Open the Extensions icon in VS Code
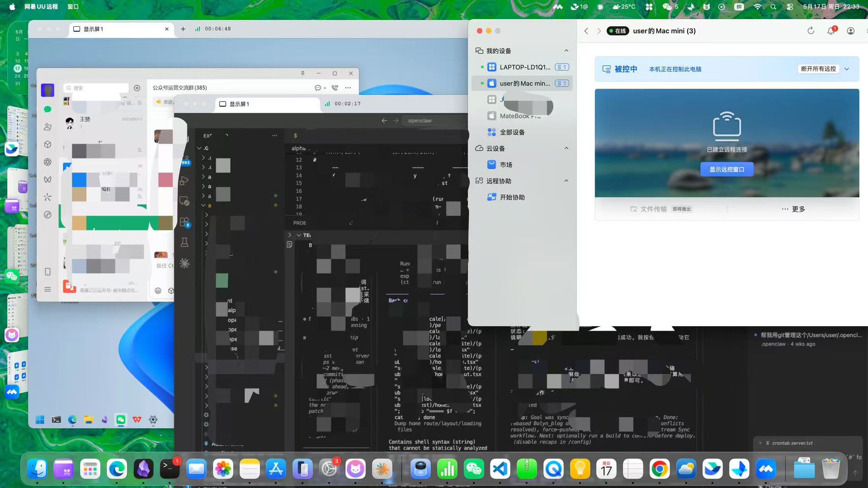 point(184,222)
